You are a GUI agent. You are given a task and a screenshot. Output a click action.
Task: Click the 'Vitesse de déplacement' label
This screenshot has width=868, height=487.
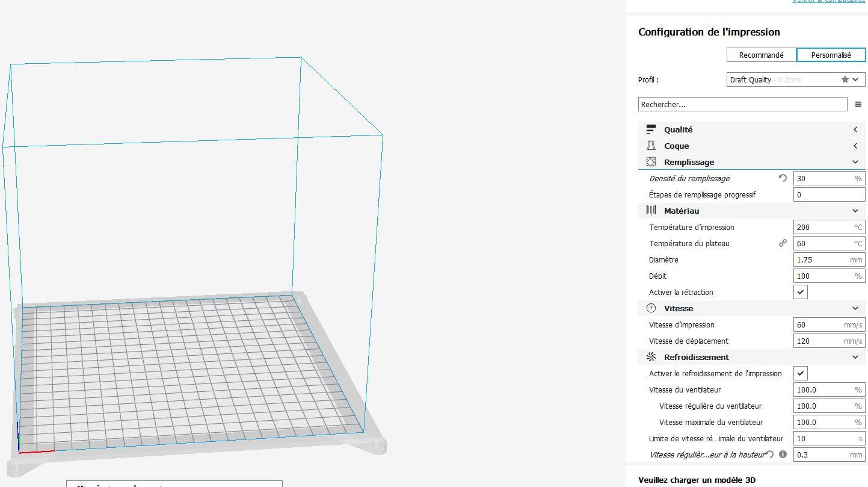(689, 341)
